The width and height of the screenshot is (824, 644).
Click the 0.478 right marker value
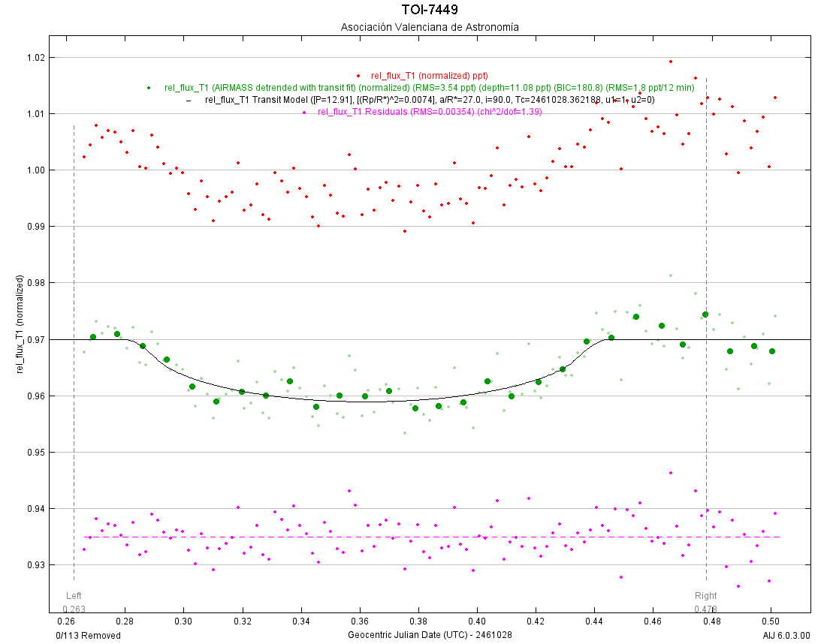705,609
